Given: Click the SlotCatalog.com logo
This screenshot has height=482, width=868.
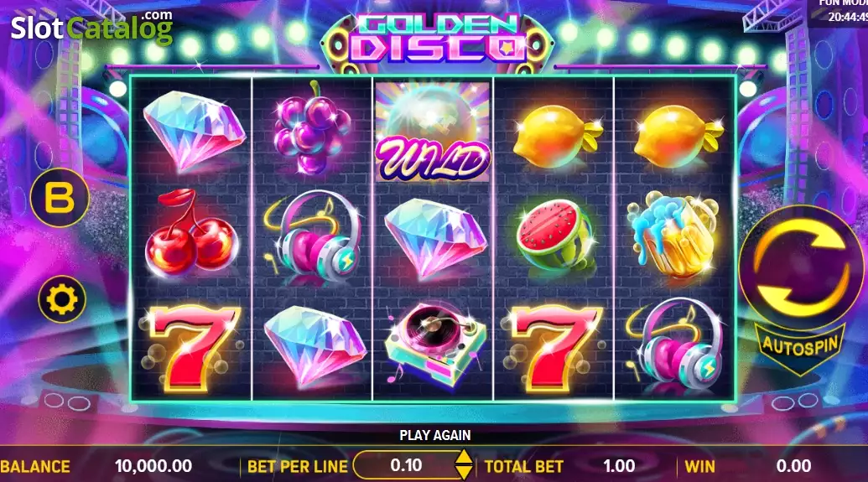Looking at the screenshot, I should (x=92, y=27).
